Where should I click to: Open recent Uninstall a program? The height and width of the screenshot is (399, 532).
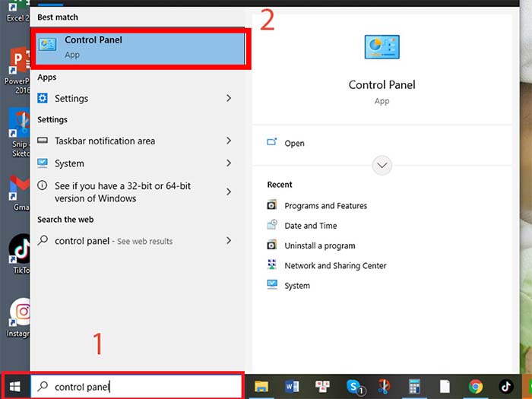[320, 245]
